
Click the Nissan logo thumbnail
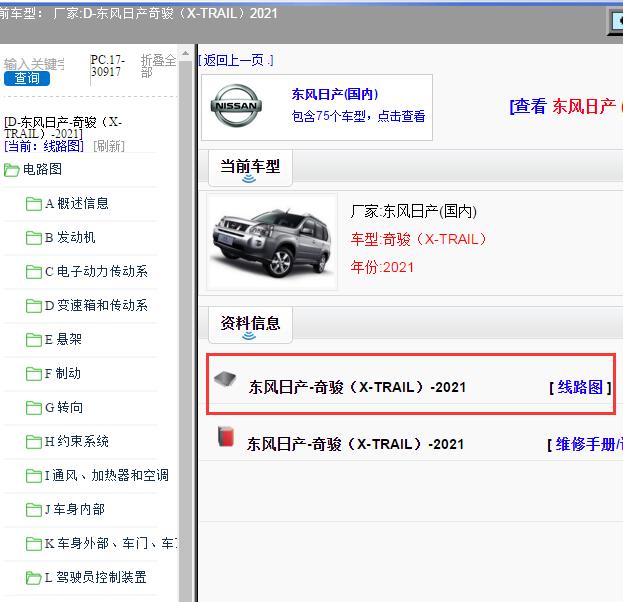(236, 106)
